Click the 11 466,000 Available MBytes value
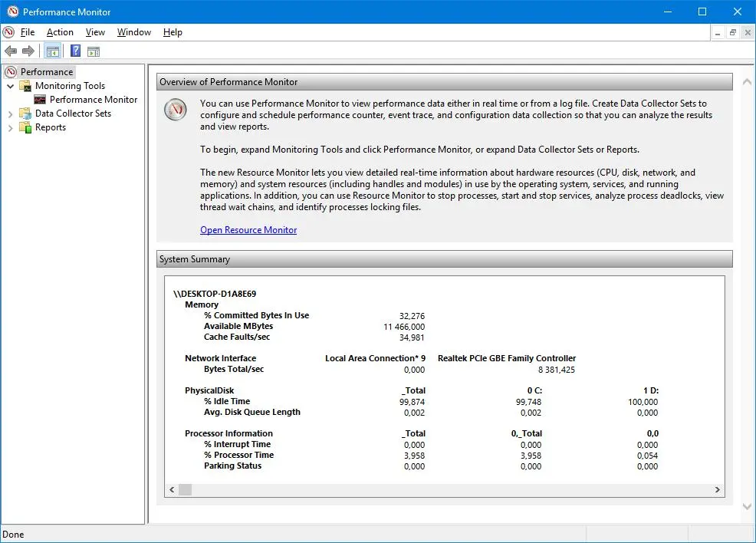Screen dimensions: 756x543 (x=404, y=327)
